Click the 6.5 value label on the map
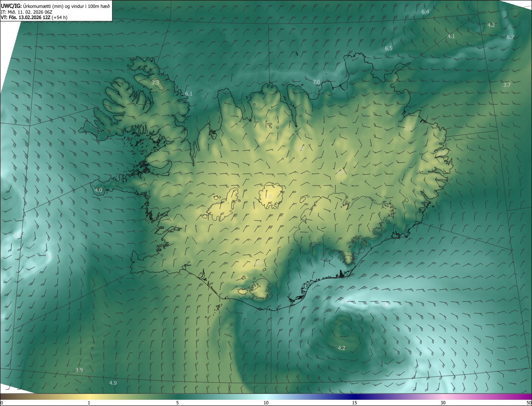 tap(389, 48)
